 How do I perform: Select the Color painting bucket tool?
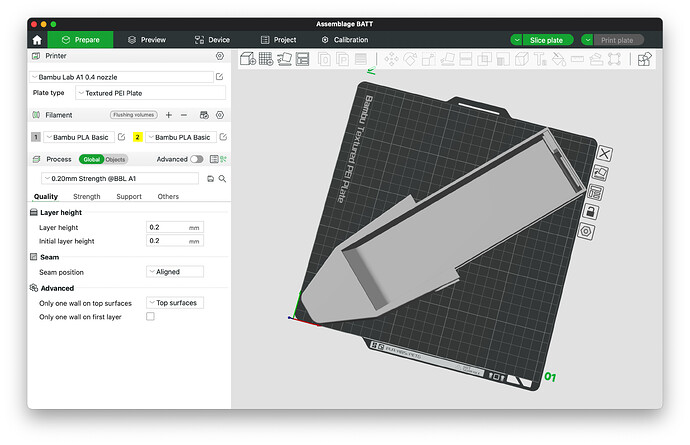click(558, 59)
